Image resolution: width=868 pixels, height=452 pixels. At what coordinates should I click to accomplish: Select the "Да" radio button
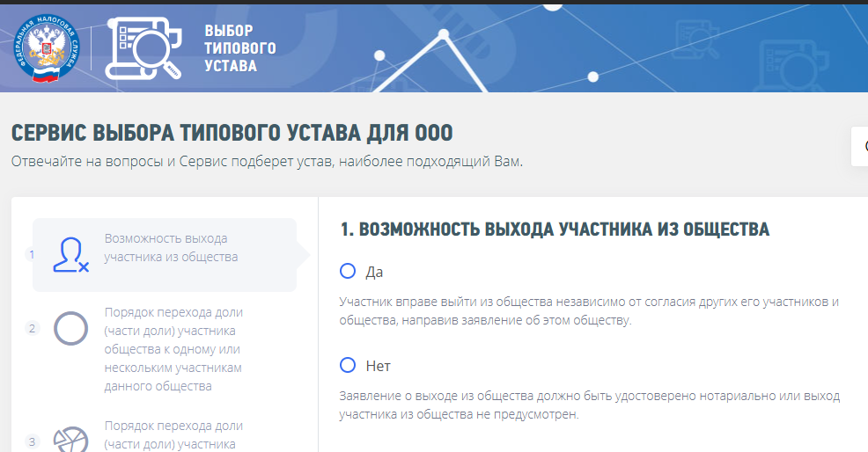[x=348, y=271]
